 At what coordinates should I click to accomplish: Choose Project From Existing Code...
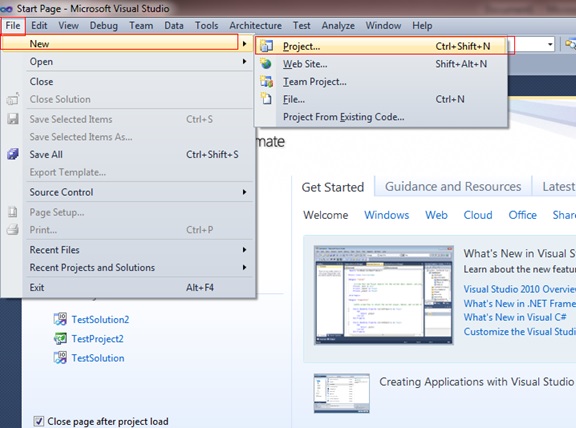click(382, 117)
